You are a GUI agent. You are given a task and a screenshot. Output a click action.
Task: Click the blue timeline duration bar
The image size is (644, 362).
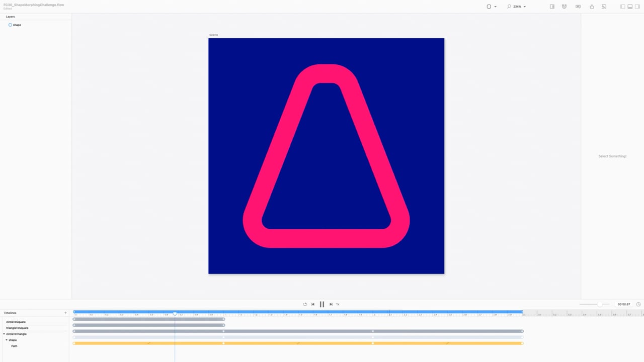click(298, 312)
